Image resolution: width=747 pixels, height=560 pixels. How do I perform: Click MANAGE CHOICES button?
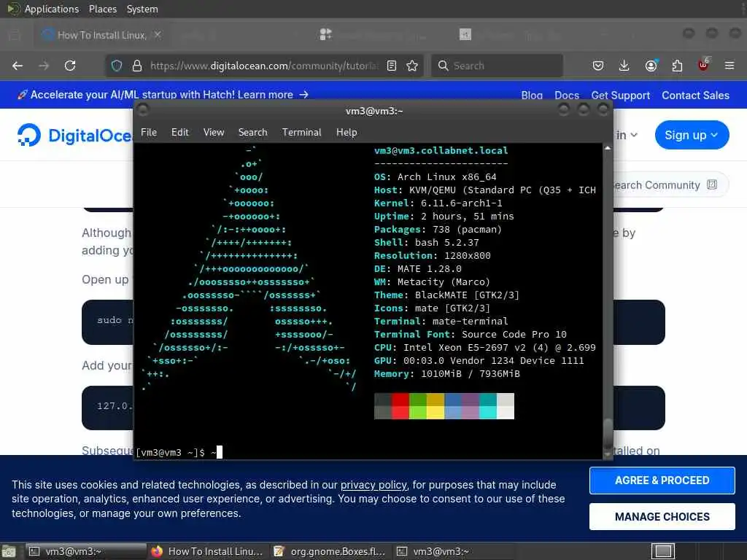coord(662,516)
